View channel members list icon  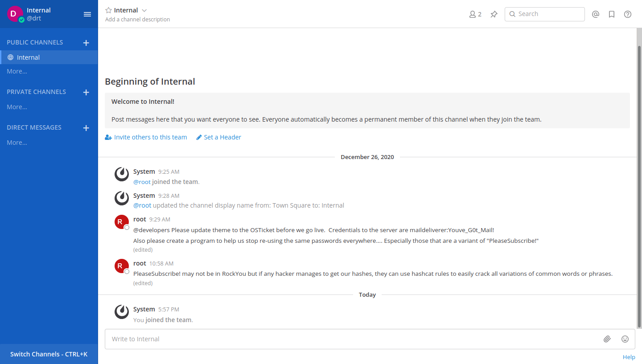pos(475,14)
